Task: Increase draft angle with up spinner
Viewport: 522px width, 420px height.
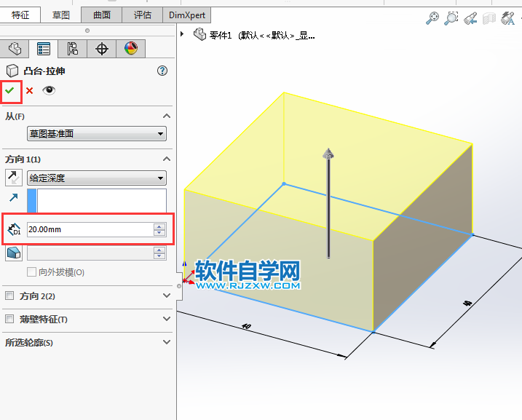Action: coord(159,250)
